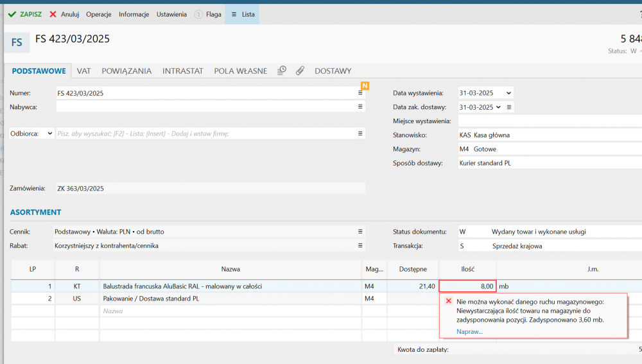The height and width of the screenshot is (364, 642).
Task: Click list icon in Rabat field
Action: [x=360, y=245]
